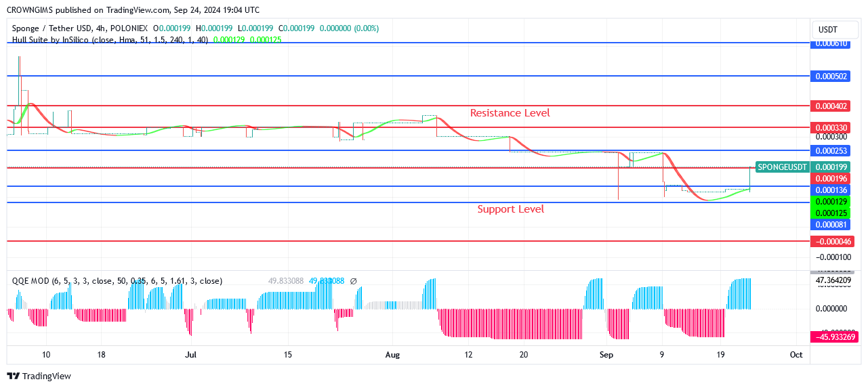Click the ∅ symbol in QQE MOD legend
Viewport: 868px width, 388px height.
tap(353, 280)
